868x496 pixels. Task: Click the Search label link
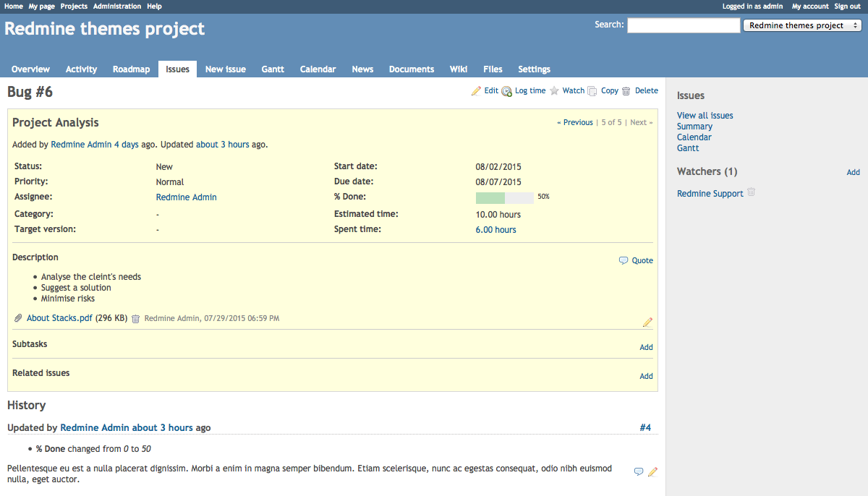pos(609,25)
